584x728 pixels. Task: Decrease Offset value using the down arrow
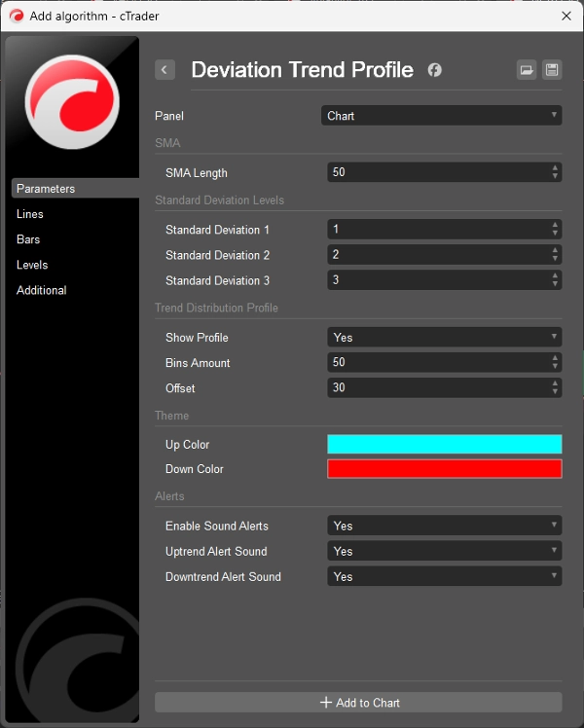[555, 392]
